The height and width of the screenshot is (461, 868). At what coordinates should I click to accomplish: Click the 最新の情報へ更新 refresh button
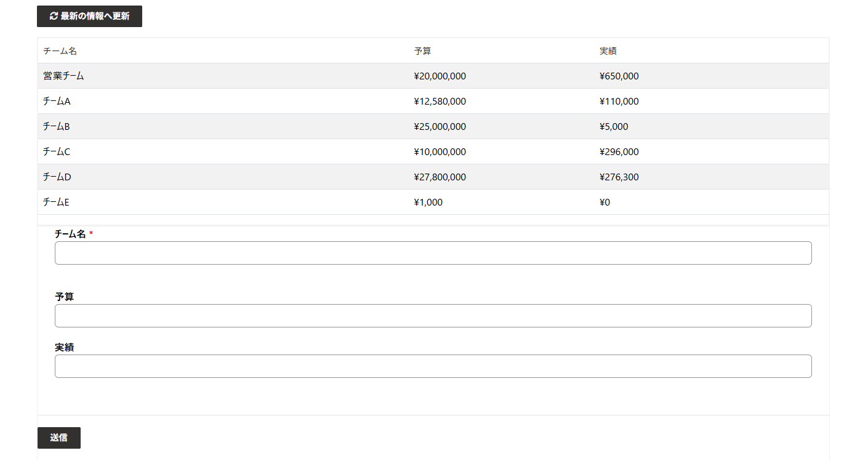click(x=89, y=16)
